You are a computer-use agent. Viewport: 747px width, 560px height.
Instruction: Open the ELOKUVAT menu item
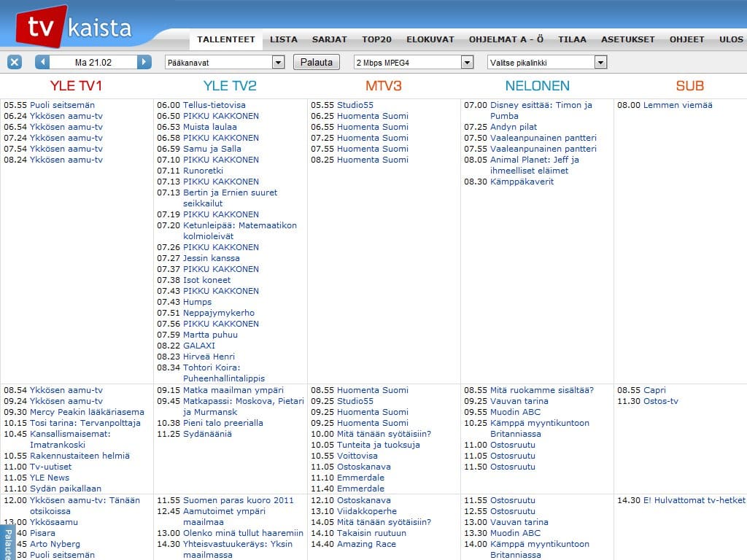430,39
